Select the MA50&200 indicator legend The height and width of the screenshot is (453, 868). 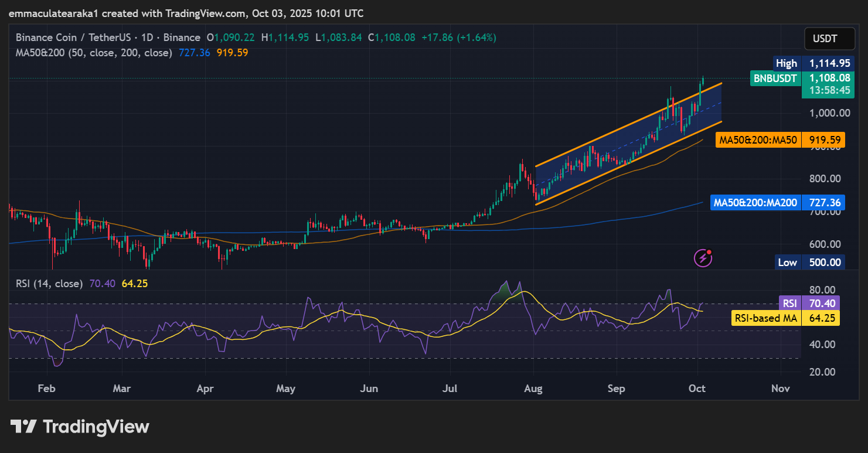94,53
